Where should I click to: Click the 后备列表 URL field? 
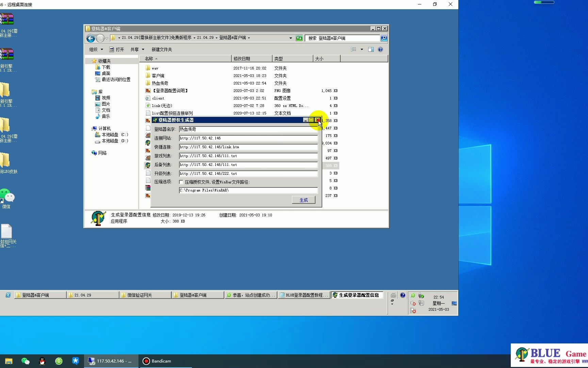click(248, 165)
